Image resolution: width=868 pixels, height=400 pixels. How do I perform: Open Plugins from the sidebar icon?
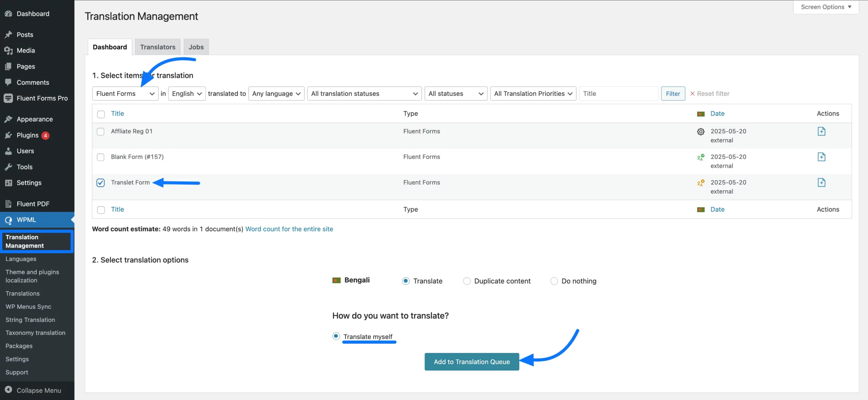click(8, 135)
